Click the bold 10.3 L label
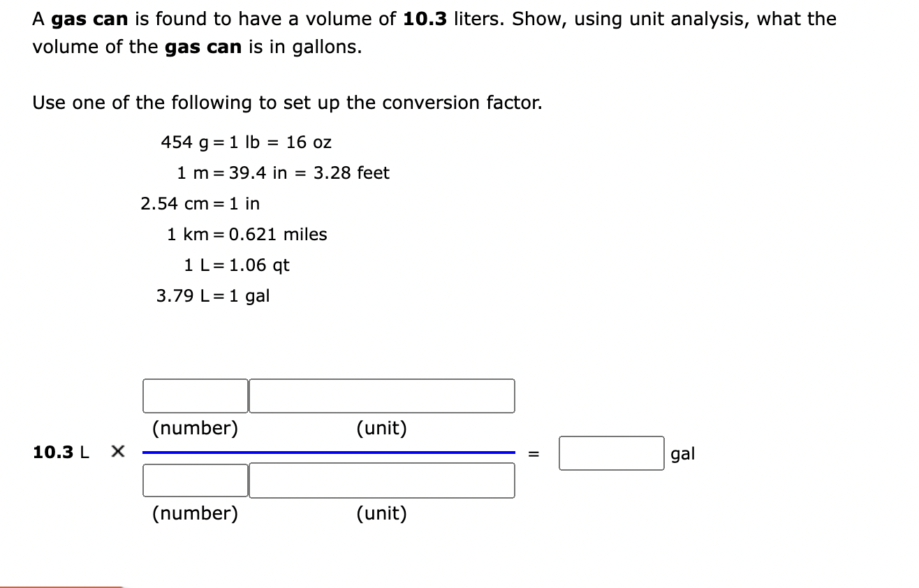Screen dimensions: 919x588 (59, 453)
